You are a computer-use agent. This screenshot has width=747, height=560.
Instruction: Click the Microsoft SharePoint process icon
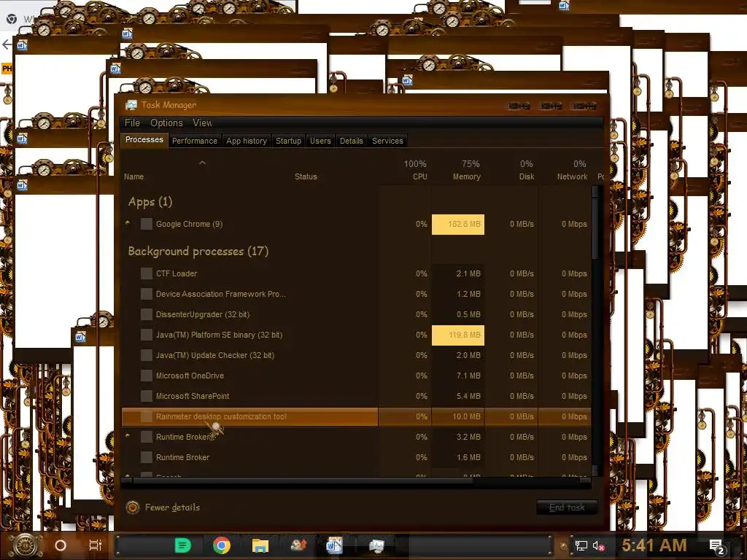pos(146,396)
